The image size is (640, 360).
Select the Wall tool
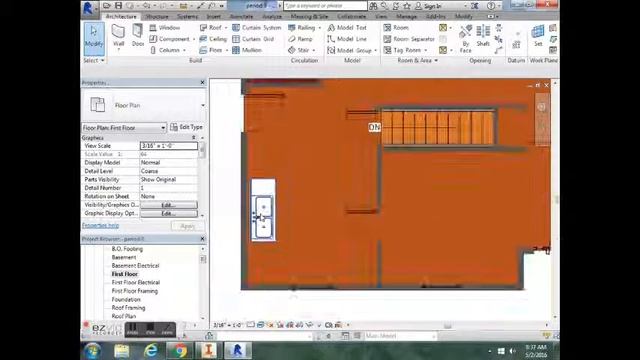[118, 37]
